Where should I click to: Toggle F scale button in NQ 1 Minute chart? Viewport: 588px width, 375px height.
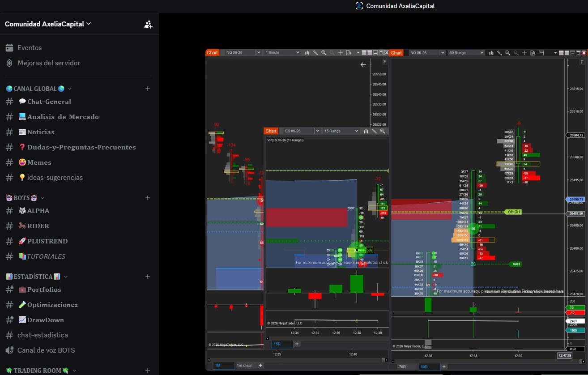point(385,62)
